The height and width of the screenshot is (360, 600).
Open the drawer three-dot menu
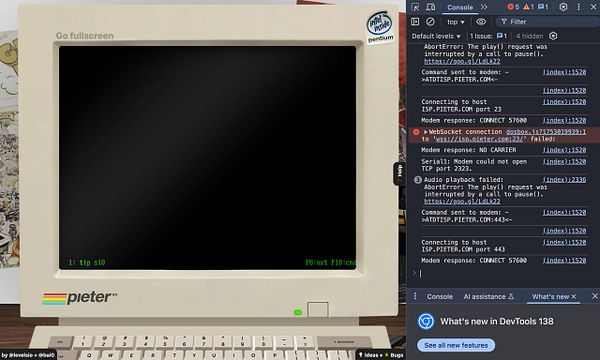coord(415,296)
